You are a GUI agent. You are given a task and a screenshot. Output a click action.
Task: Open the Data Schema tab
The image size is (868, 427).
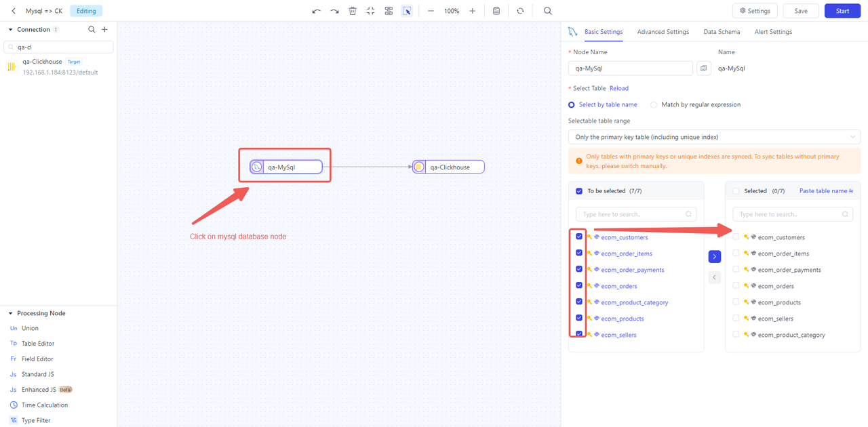point(722,32)
